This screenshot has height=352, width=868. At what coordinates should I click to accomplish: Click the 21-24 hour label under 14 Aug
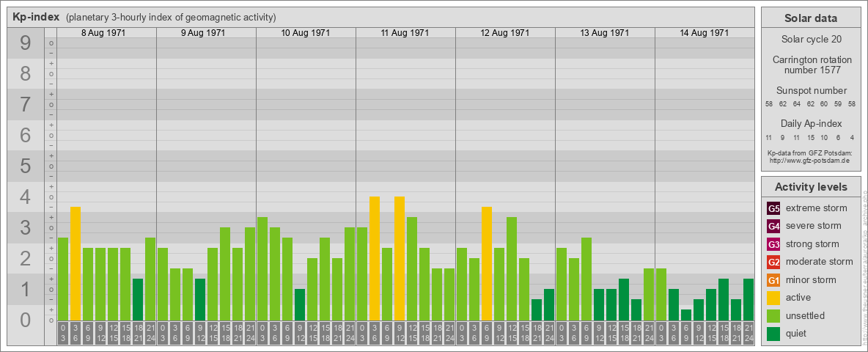coord(749,333)
